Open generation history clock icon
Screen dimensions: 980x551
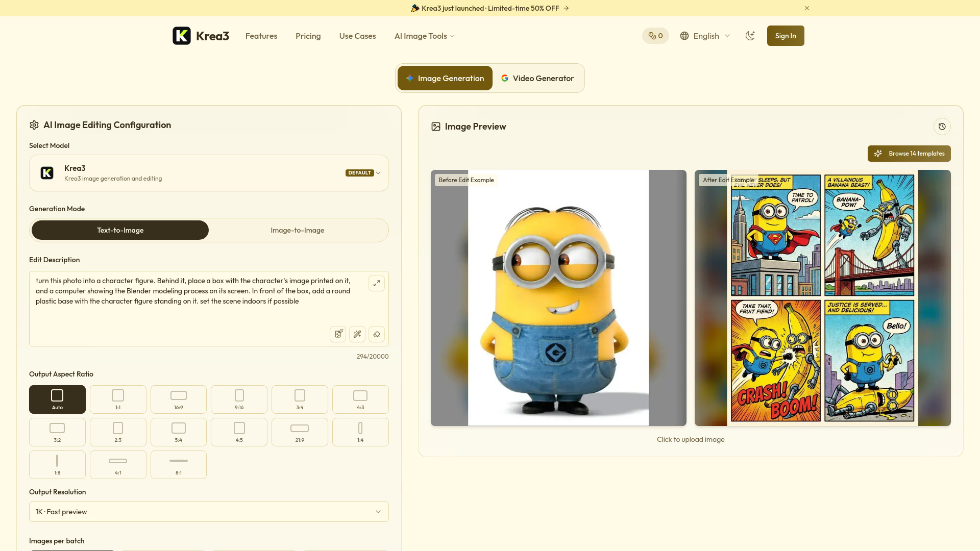coord(942,127)
